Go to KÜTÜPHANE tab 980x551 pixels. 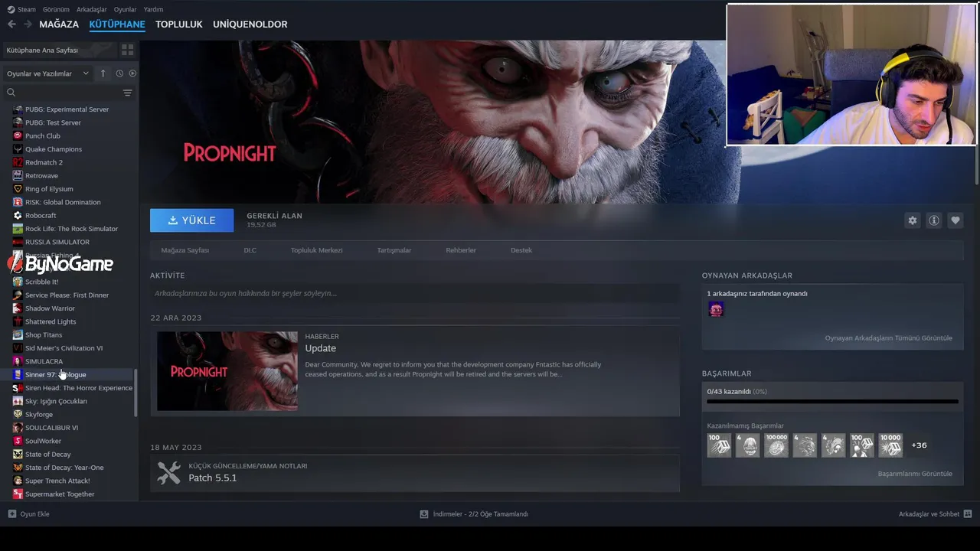tap(117, 24)
